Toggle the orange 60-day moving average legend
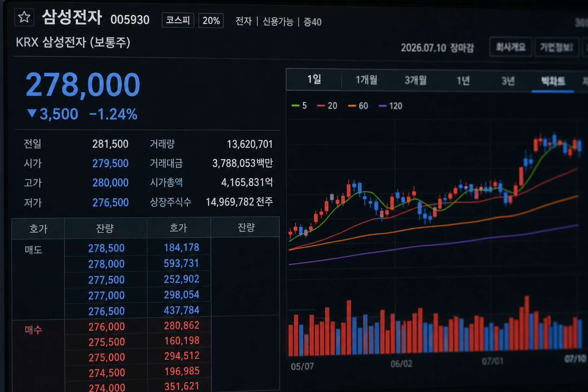 coord(358,106)
